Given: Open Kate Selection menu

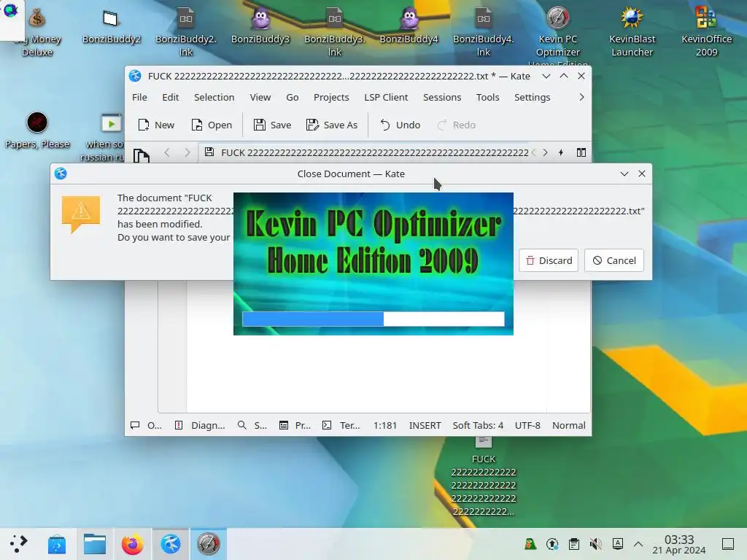Looking at the screenshot, I should [x=214, y=97].
